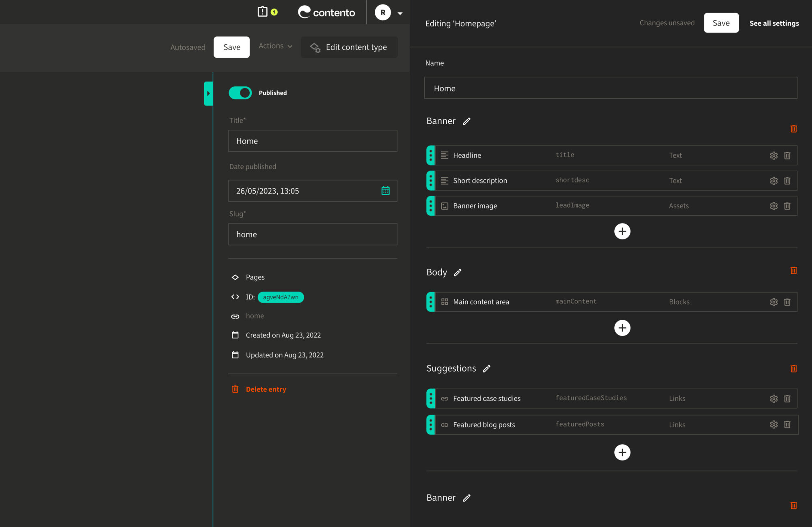Add a field below Main content area
Image resolution: width=812 pixels, height=527 pixels.
click(622, 328)
